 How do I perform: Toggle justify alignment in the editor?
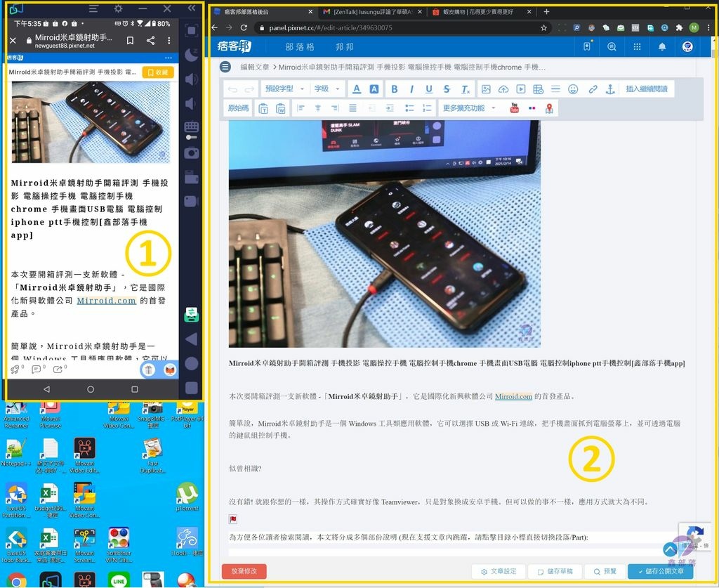coord(352,108)
